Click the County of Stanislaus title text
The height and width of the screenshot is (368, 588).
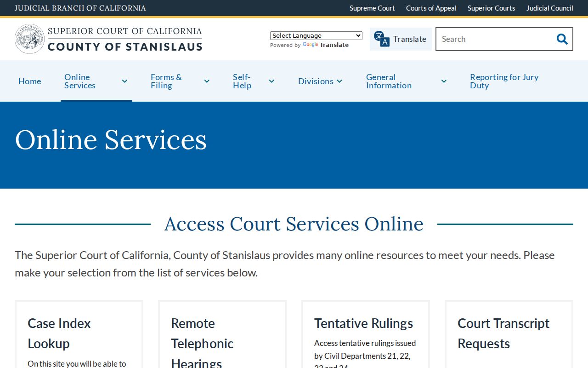[x=125, y=46]
